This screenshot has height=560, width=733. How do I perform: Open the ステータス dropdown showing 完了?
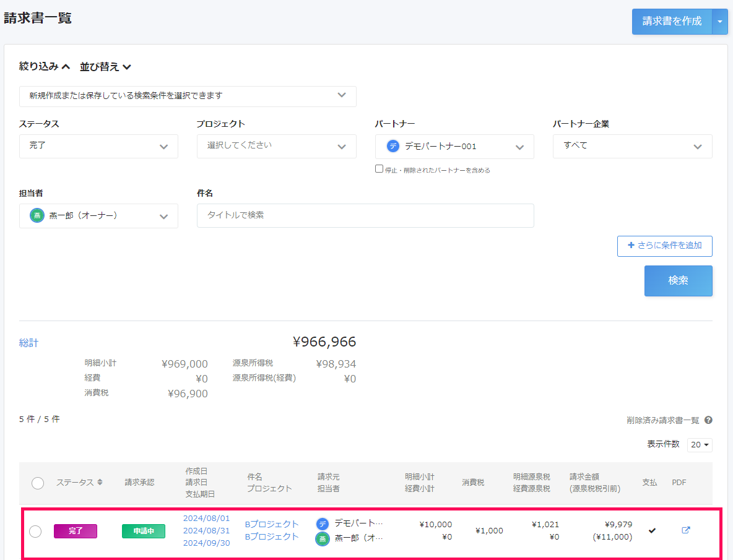coord(98,147)
